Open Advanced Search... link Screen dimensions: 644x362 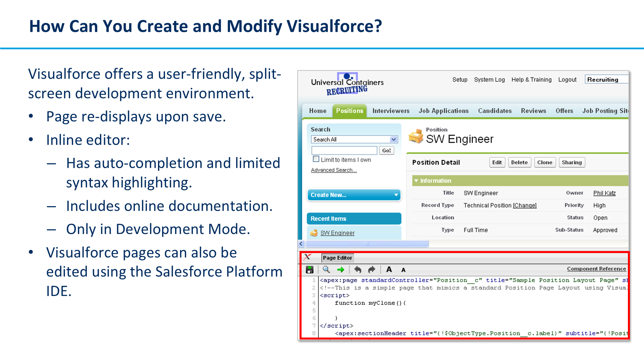pyautogui.click(x=334, y=170)
